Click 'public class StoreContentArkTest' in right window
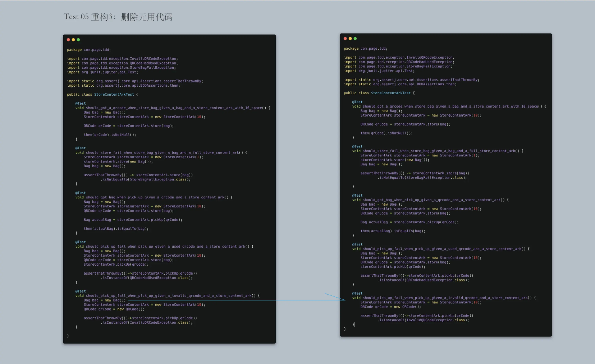This screenshot has height=364, width=595. (379, 93)
